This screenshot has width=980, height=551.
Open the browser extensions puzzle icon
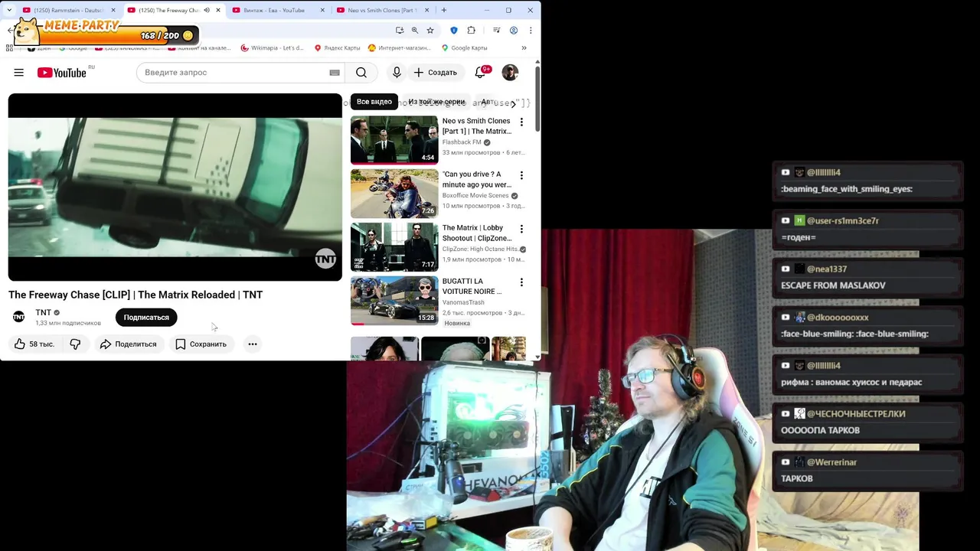point(471,31)
